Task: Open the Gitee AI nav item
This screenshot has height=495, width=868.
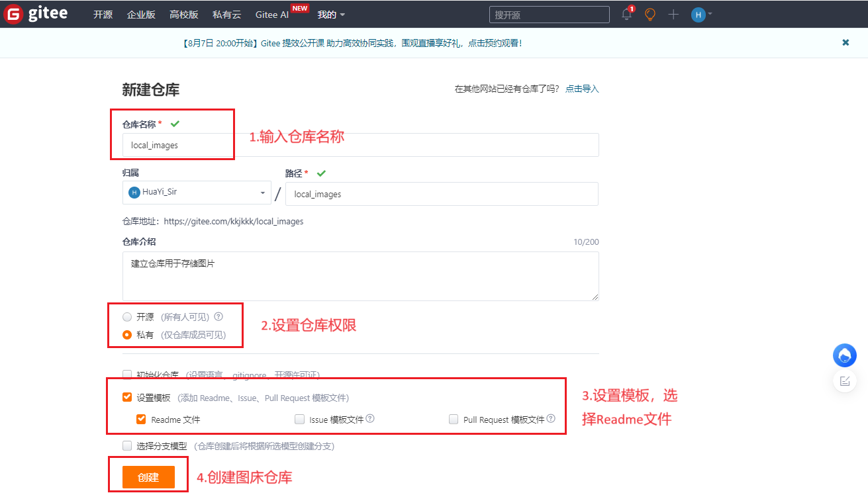Action: coord(272,15)
